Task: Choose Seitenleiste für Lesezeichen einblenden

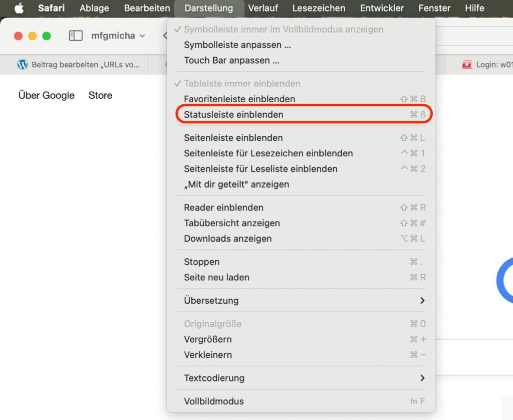Action: click(301, 153)
